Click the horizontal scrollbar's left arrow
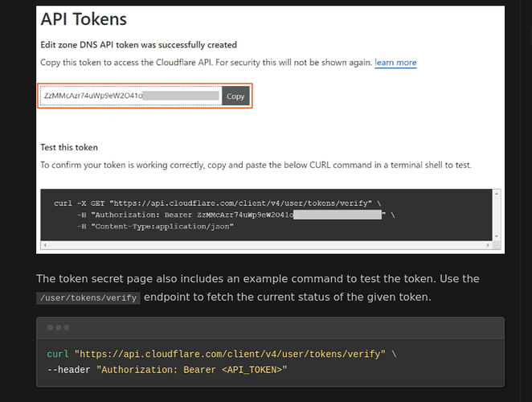Image resolution: width=532 pixels, height=402 pixels. (45, 244)
